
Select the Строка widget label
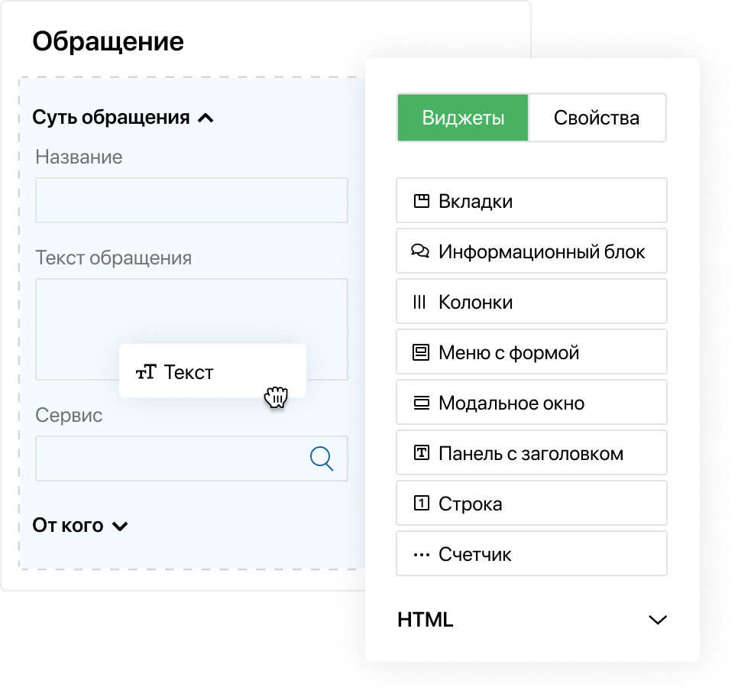point(470,504)
